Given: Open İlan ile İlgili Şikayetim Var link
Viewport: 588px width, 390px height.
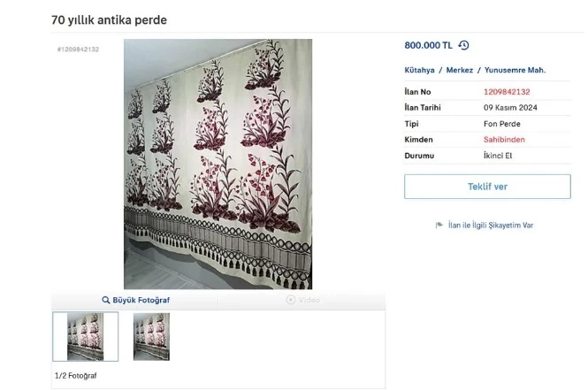Looking at the screenshot, I should click(491, 225).
